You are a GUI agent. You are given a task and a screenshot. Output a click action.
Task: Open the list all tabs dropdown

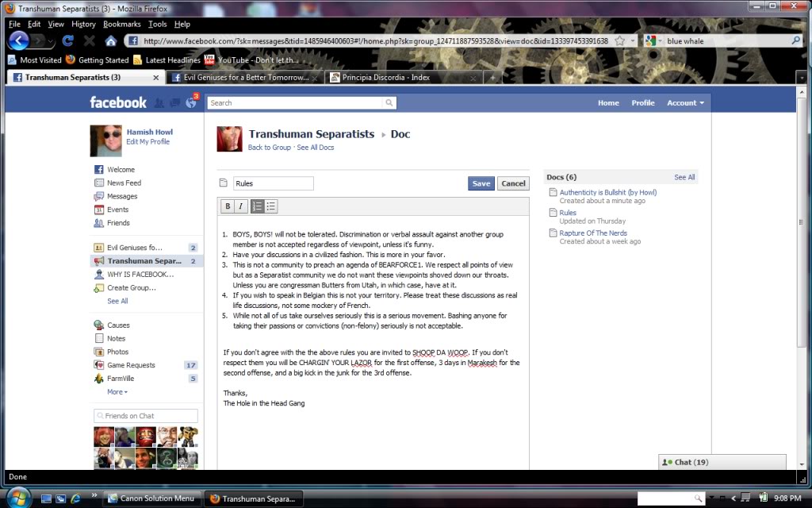[801, 78]
